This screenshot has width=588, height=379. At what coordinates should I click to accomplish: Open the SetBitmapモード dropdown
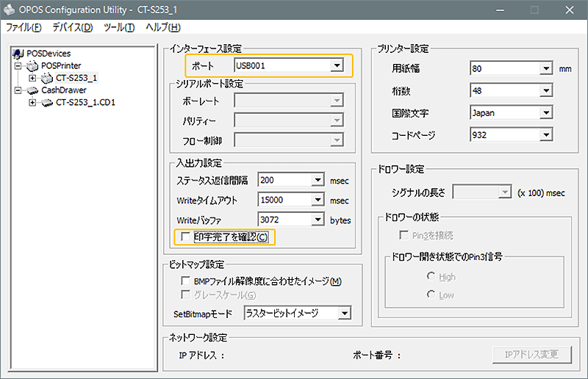click(344, 314)
